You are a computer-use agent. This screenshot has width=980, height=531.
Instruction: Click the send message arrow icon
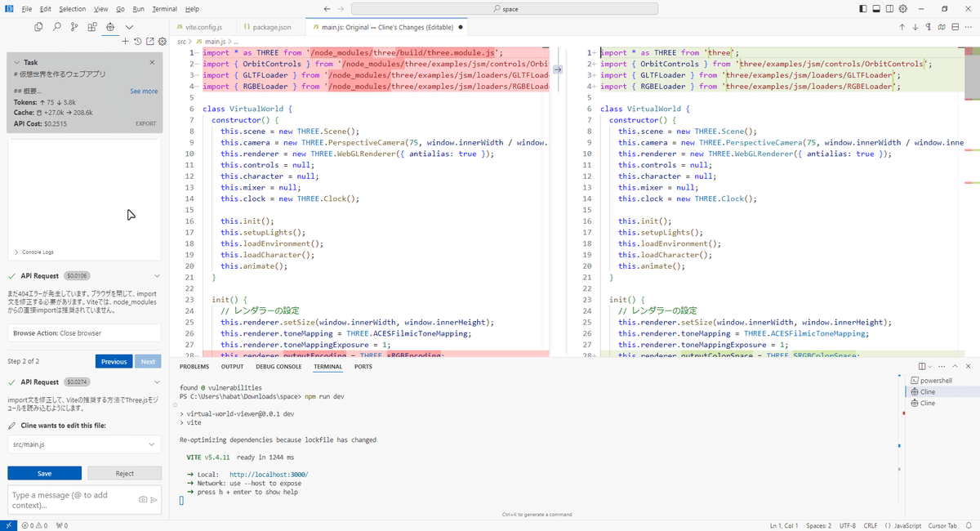pyautogui.click(x=154, y=499)
